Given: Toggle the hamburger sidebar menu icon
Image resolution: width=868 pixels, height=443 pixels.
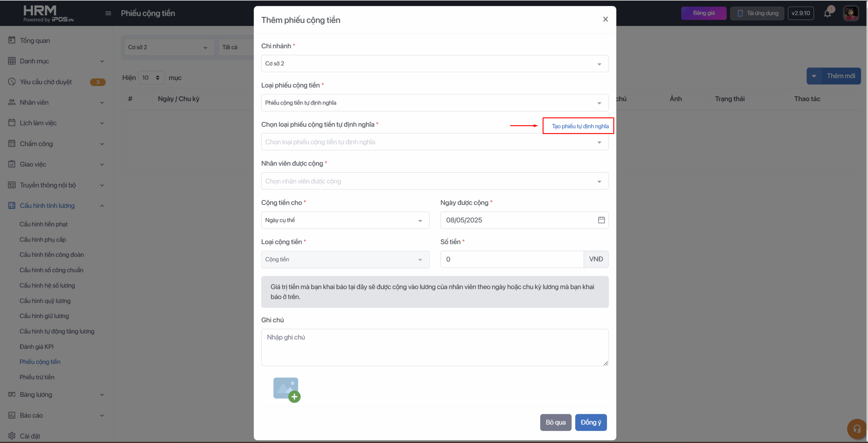Looking at the screenshot, I should tap(108, 13).
